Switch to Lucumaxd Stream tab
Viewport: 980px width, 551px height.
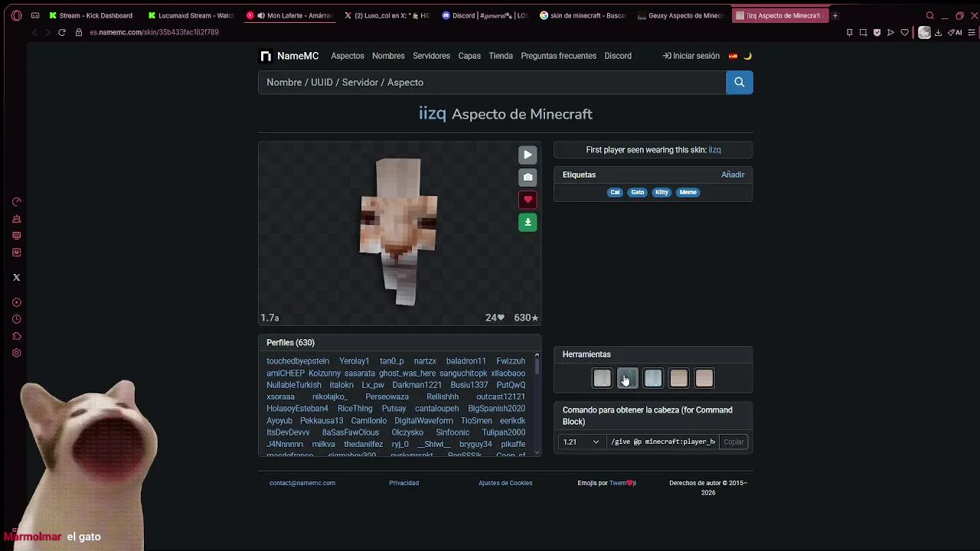point(191,15)
